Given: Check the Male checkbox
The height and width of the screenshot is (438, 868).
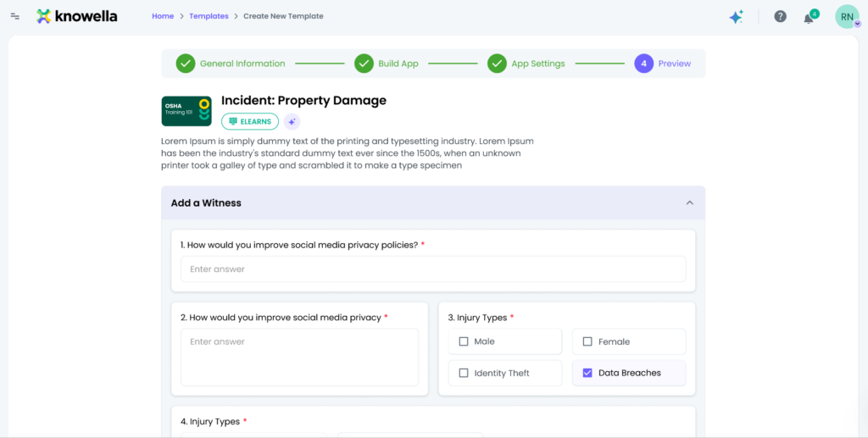Looking at the screenshot, I should 464,341.
